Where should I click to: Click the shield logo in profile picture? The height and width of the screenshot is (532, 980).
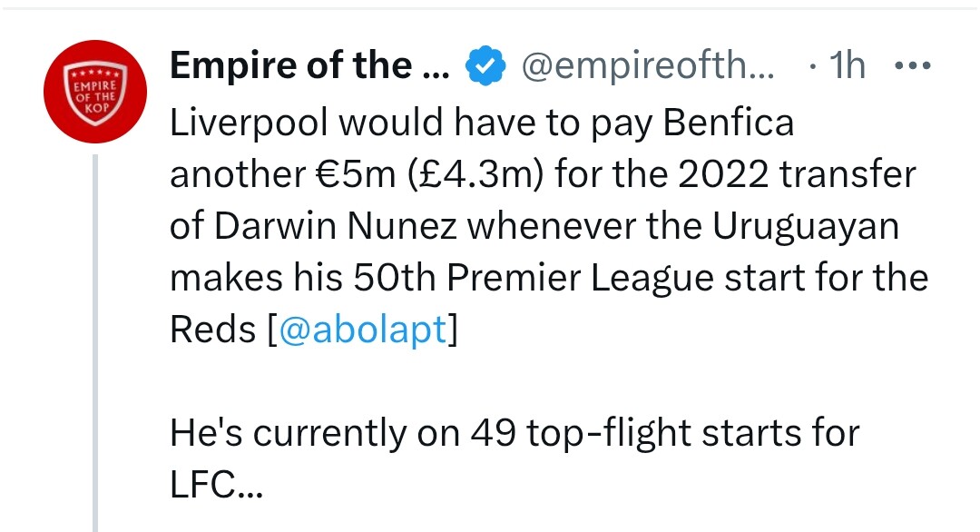click(95, 94)
